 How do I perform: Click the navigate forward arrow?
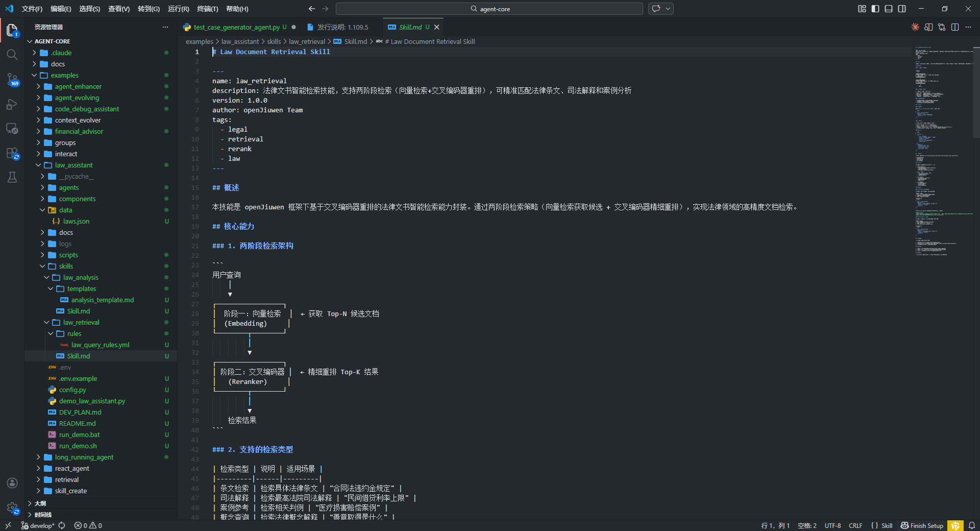click(325, 9)
